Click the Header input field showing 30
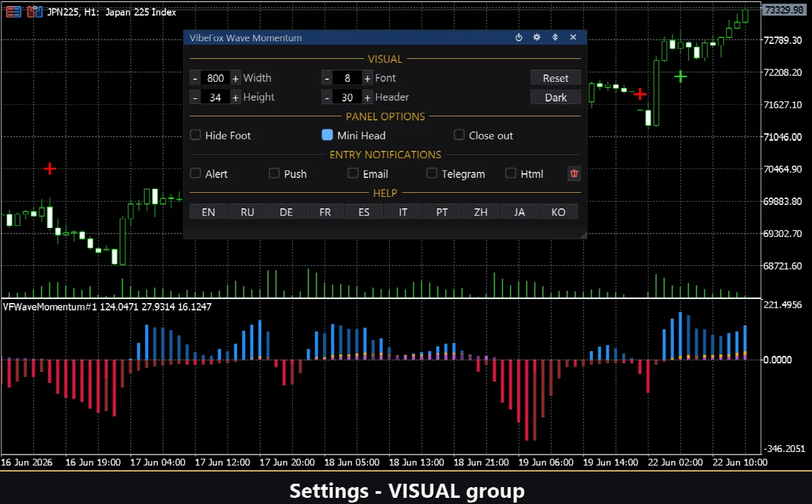The image size is (812, 504). tap(347, 97)
